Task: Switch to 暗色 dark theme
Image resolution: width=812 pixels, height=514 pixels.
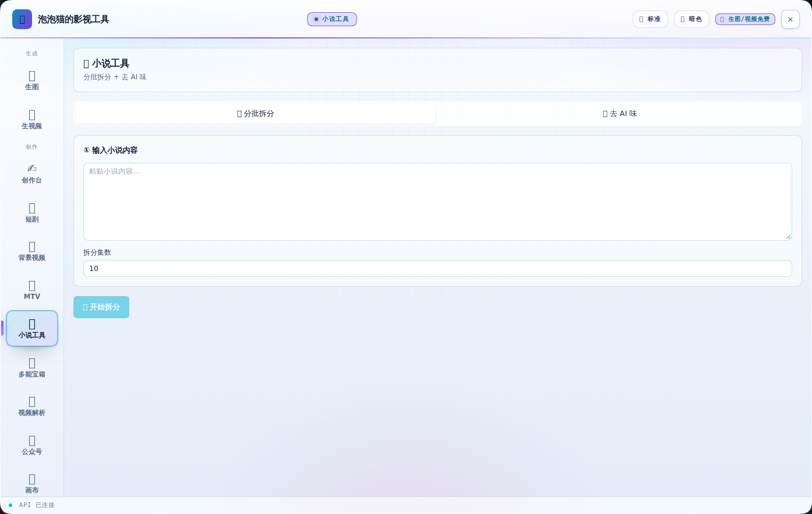Action: (691, 19)
